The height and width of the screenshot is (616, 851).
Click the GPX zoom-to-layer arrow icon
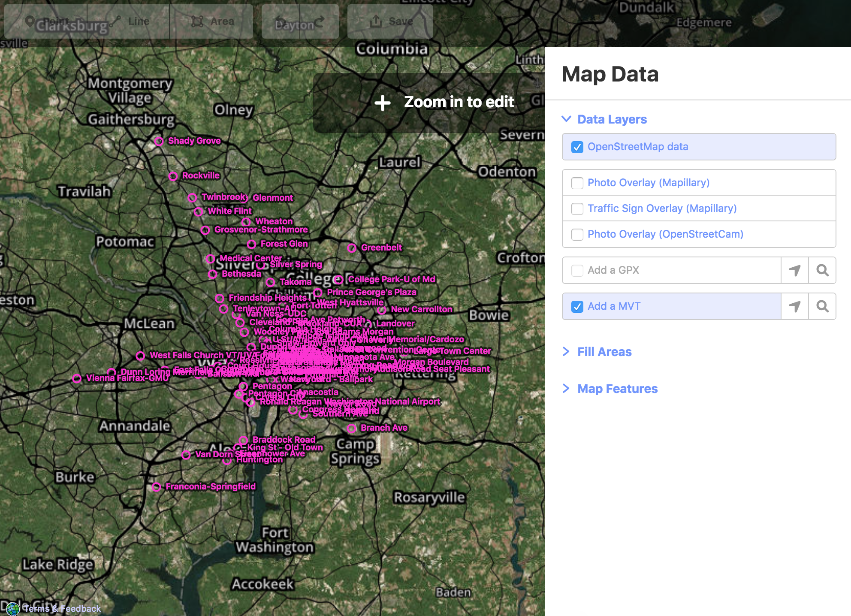795,270
